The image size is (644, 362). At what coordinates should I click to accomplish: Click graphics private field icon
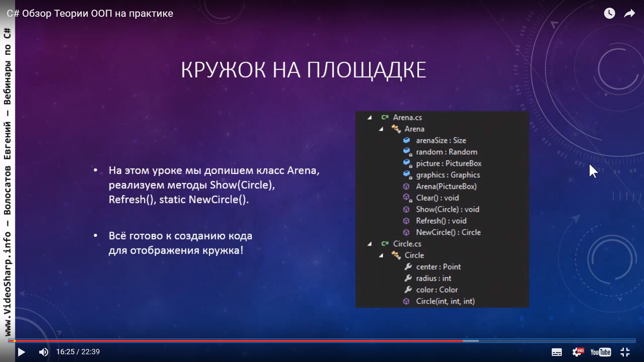408,175
